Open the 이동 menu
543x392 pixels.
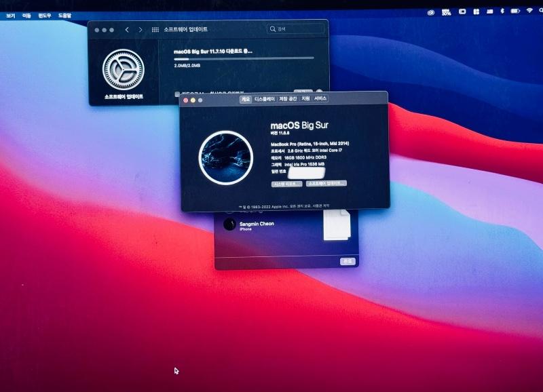click(x=26, y=16)
